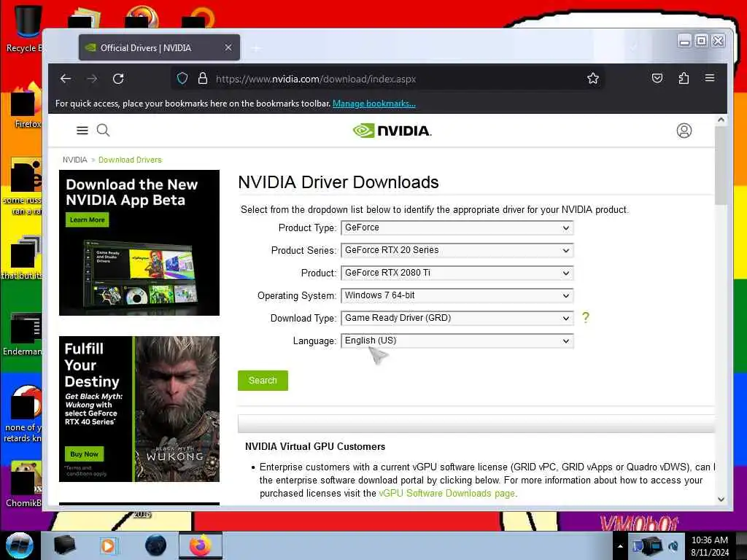Screen dimensions: 747x560
Task: Click the green Search button
Action: click(x=263, y=381)
